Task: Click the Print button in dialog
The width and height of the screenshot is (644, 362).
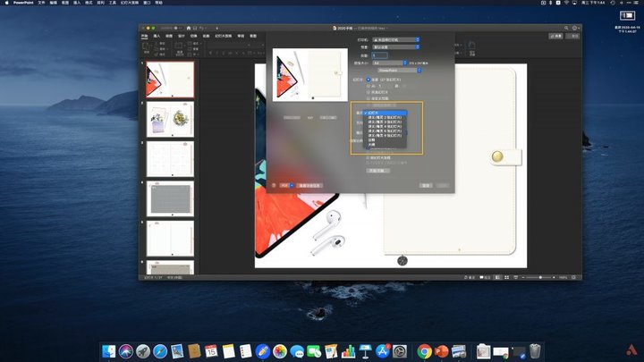Action: 441,185
